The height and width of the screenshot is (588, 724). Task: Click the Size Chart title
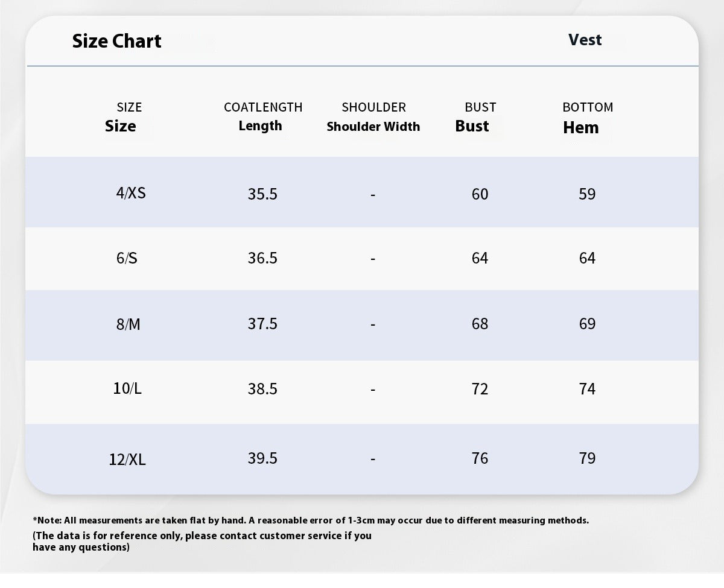[116, 41]
